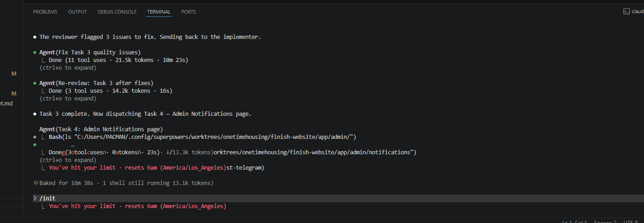Click the terminal icon beside the claude session
This screenshot has width=644, height=223.
[x=627, y=12]
